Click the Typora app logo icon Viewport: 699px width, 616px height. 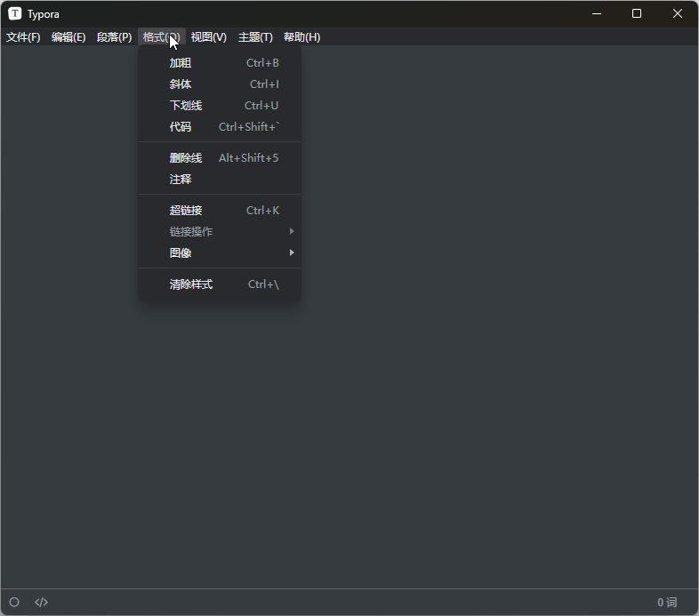pyautogui.click(x=15, y=14)
